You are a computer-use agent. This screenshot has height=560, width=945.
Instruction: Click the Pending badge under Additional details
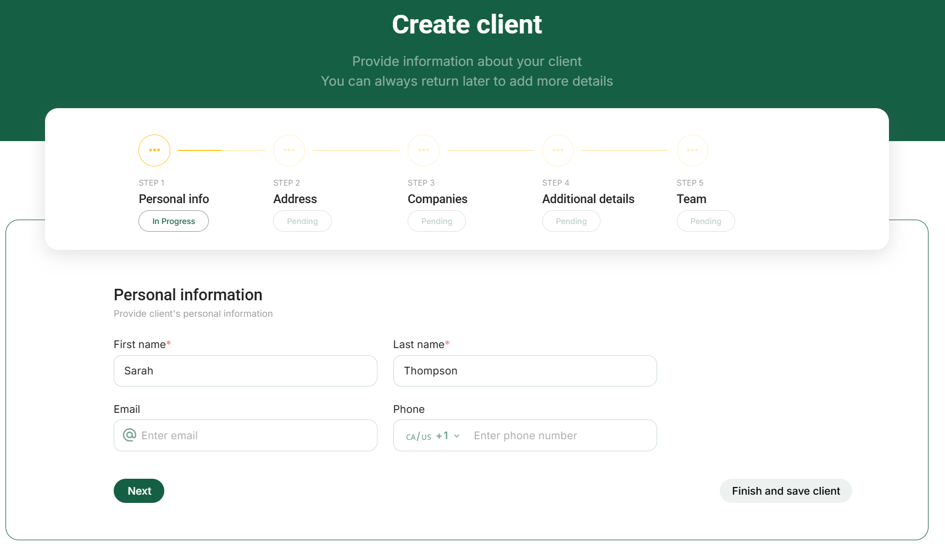(x=571, y=221)
